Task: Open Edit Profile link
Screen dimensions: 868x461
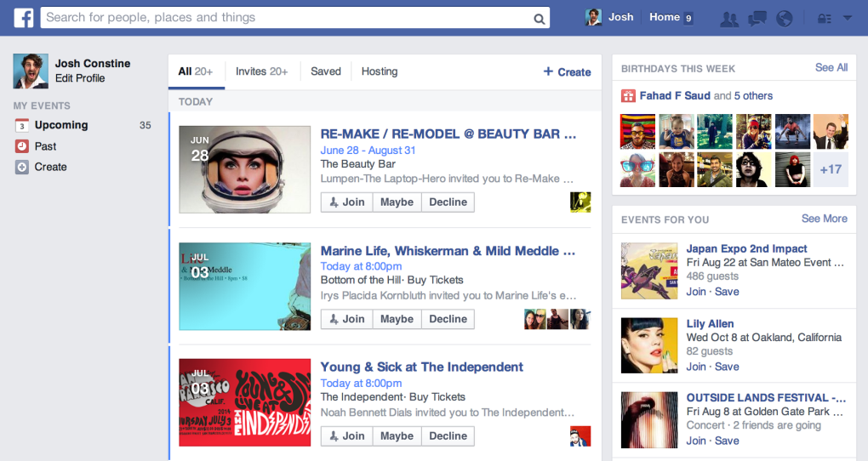Action: (80, 78)
